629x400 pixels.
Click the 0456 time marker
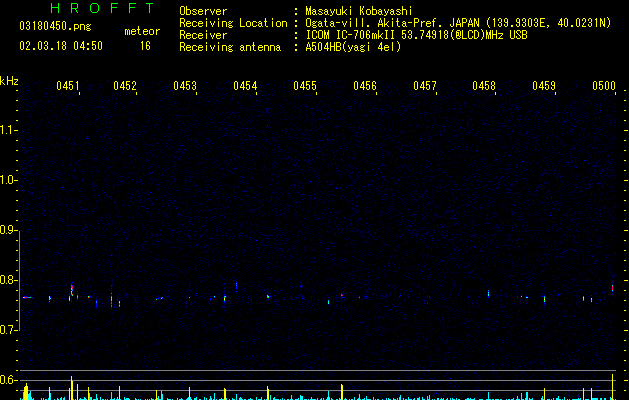tap(365, 86)
